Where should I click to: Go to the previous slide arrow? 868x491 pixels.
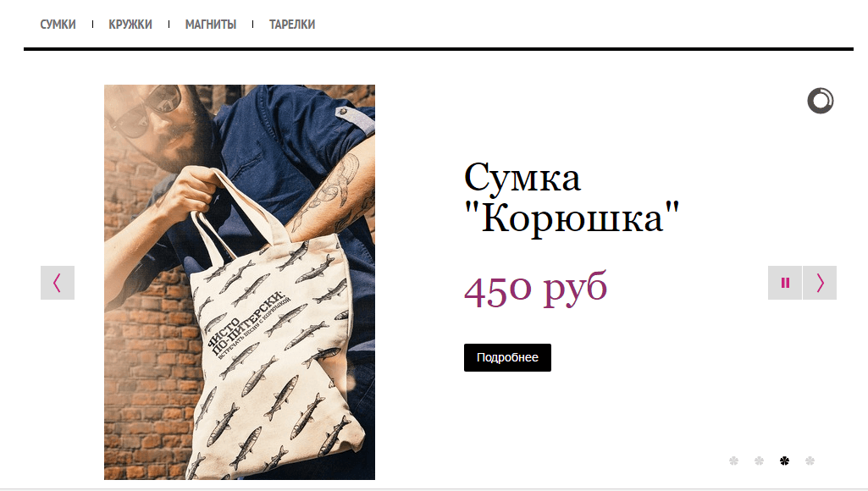pos(58,283)
